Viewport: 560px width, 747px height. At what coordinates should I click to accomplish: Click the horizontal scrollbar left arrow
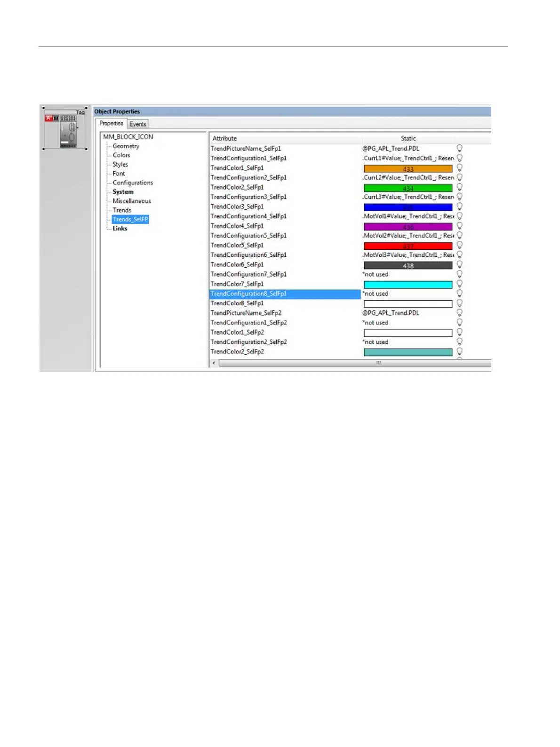click(214, 363)
